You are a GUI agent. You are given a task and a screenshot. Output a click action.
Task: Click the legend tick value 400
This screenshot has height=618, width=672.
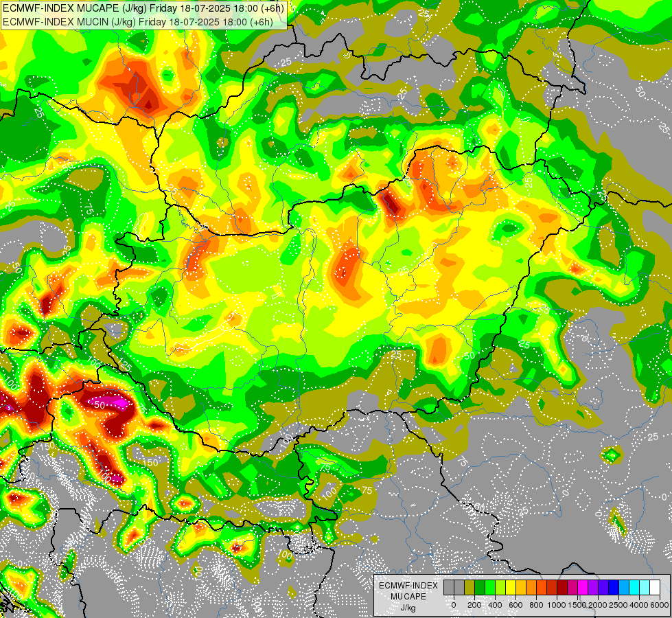click(495, 605)
